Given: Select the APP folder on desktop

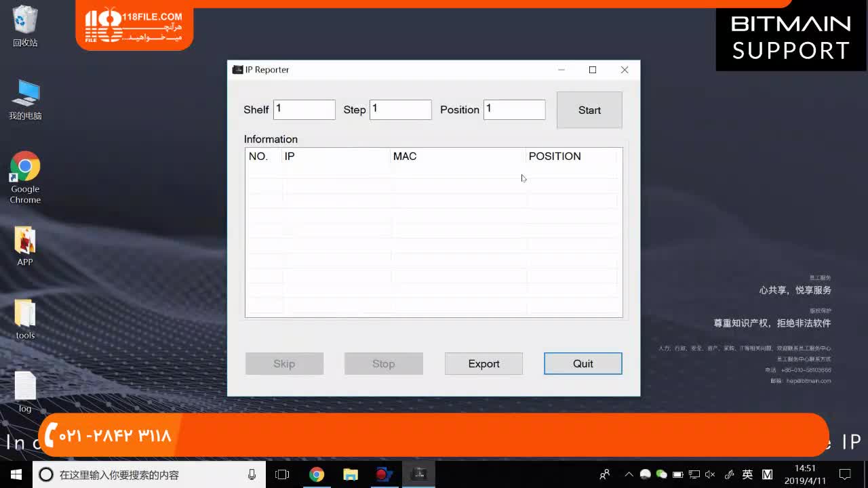Looking at the screenshot, I should click(25, 246).
